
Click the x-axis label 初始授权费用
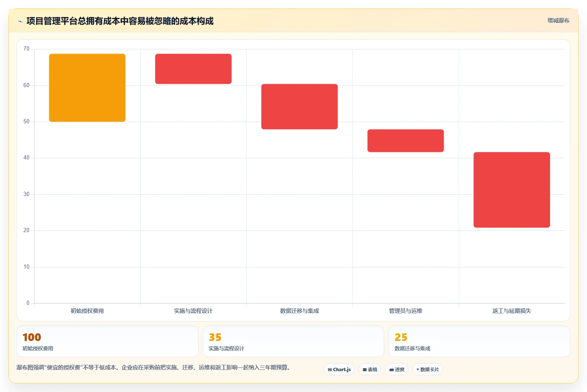[x=87, y=311]
